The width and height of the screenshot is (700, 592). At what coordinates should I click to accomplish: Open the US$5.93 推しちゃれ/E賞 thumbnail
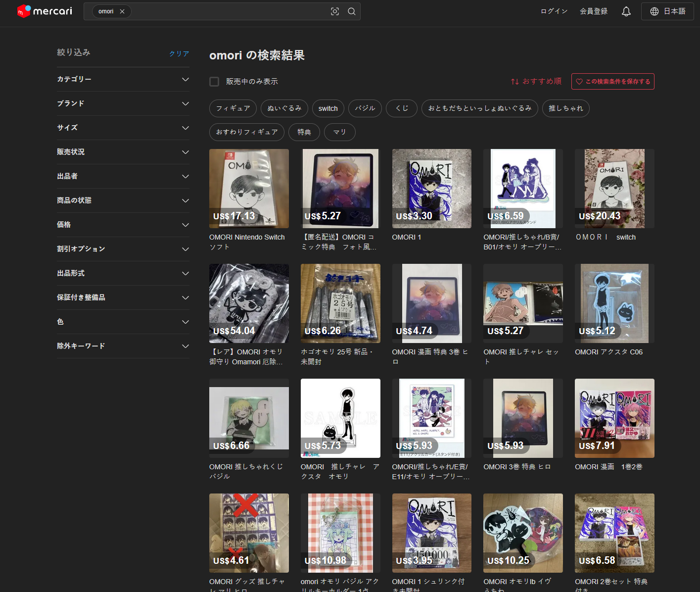pyautogui.click(x=432, y=418)
